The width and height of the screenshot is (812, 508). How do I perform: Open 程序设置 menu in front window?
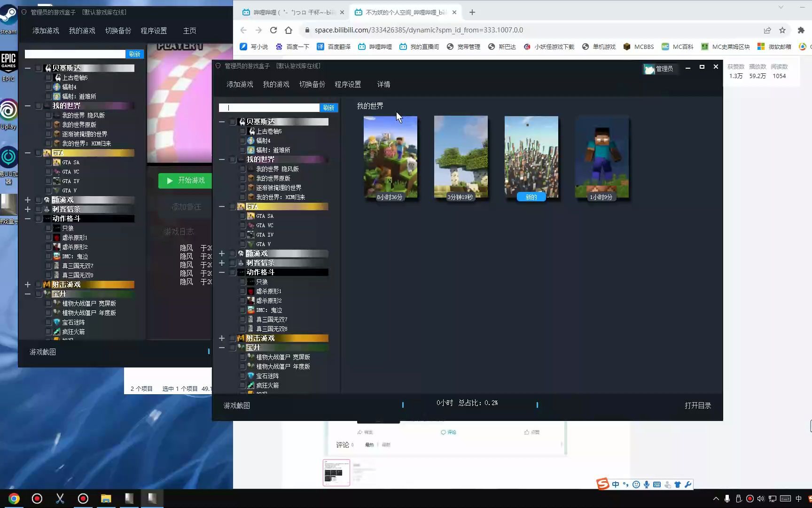[x=348, y=84]
